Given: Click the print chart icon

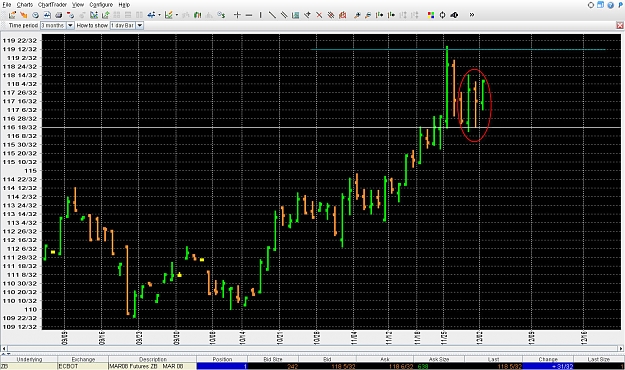Looking at the screenshot, I should click(59, 15).
